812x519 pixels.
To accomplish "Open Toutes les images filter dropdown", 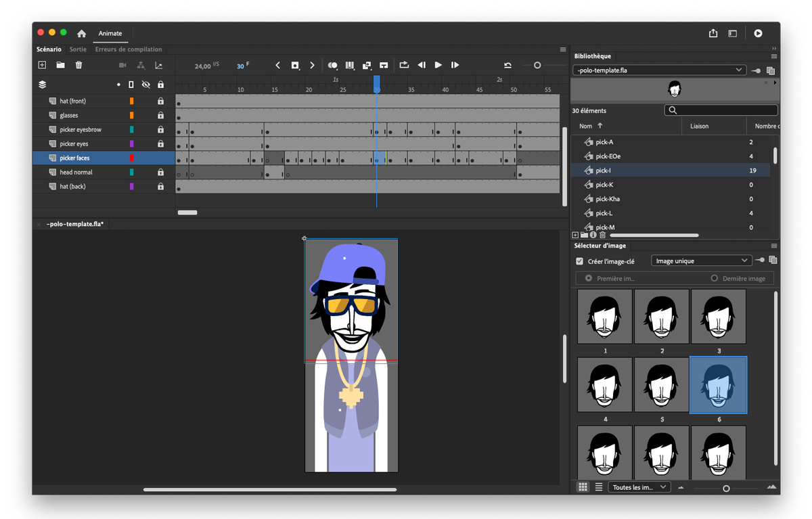I will [x=639, y=487].
